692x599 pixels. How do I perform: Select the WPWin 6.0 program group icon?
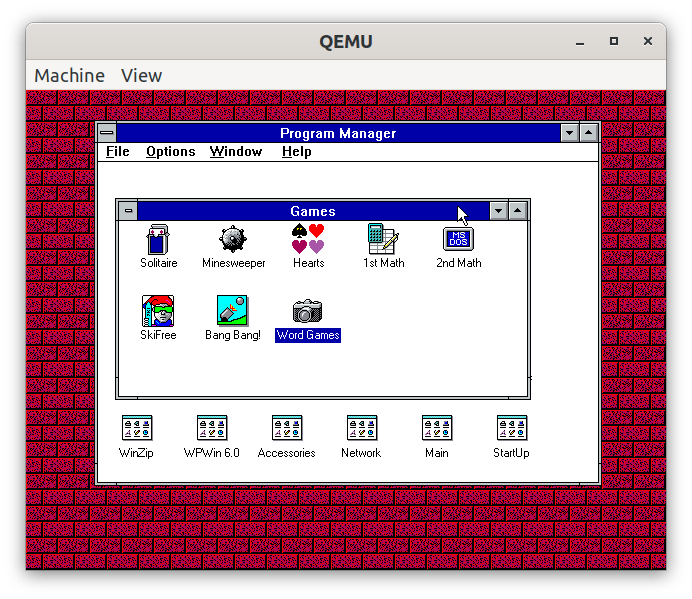(x=212, y=428)
